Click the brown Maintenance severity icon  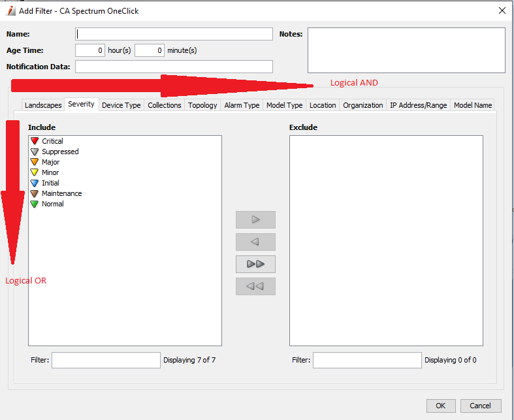point(35,193)
